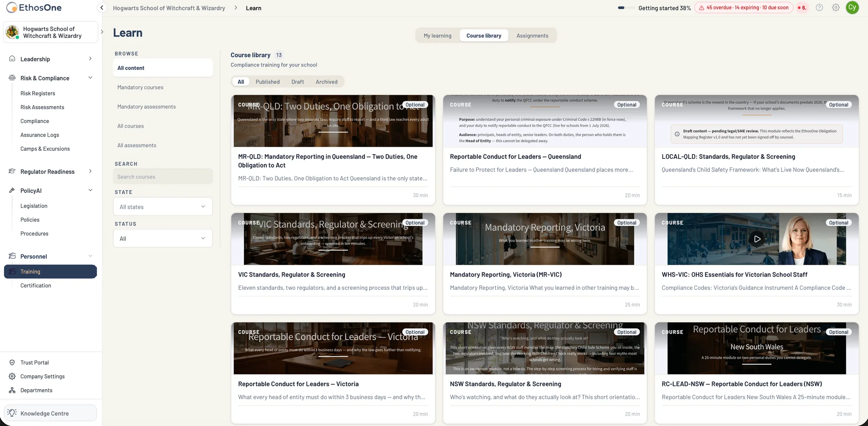Open Camps & Excursions in the sidebar
The height and width of the screenshot is (426, 868).
pos(45,149)
